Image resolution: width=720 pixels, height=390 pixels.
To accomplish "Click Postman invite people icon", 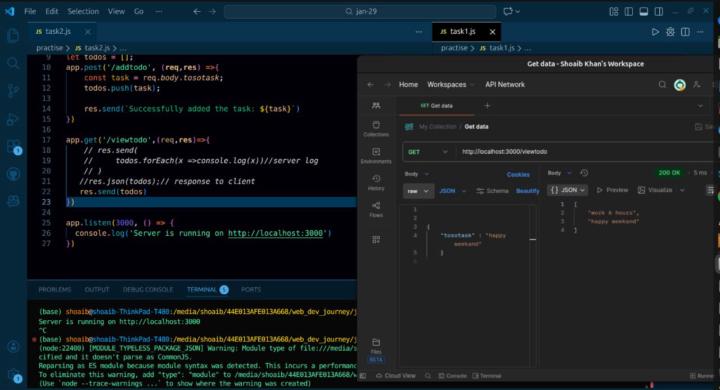I will pos(697,85).
